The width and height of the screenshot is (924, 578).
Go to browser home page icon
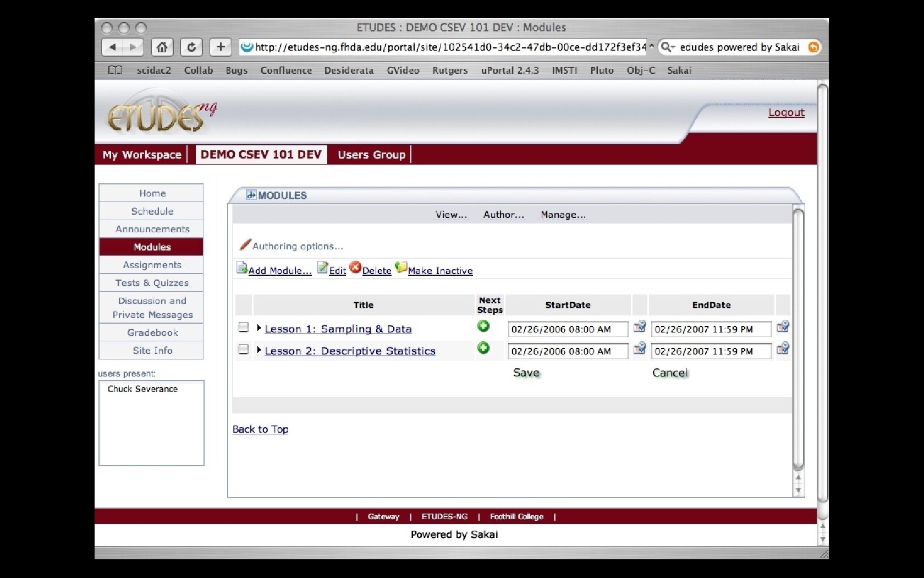coord(162,47)
